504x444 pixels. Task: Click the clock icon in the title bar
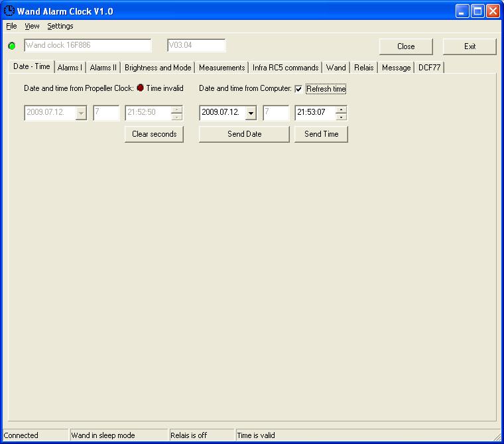pos(9,11)
